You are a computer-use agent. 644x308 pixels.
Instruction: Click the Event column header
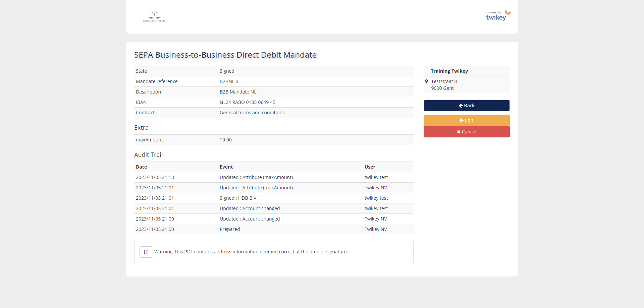tap(226, 167)
